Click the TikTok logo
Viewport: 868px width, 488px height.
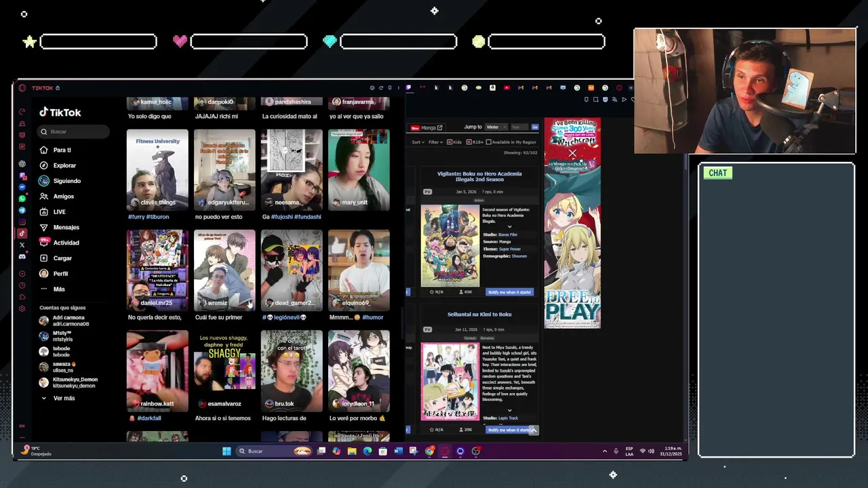60,113
